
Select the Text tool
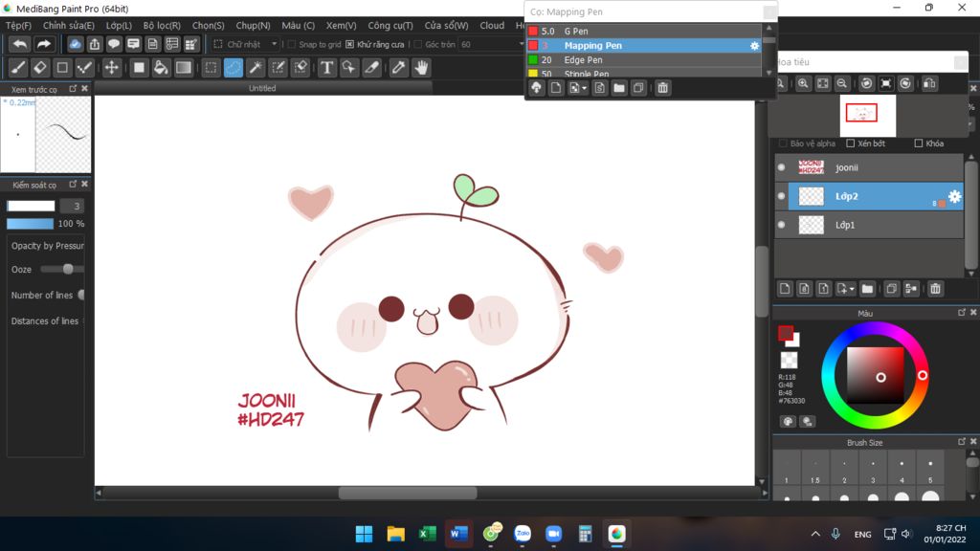pos(326,68)
